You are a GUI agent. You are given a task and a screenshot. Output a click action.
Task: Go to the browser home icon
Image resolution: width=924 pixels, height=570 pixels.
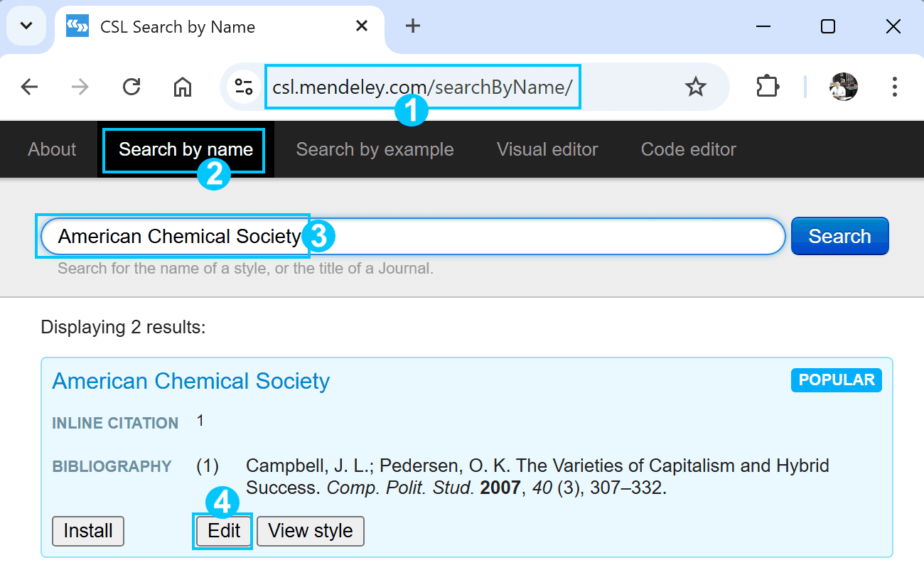tap(183, 87)
